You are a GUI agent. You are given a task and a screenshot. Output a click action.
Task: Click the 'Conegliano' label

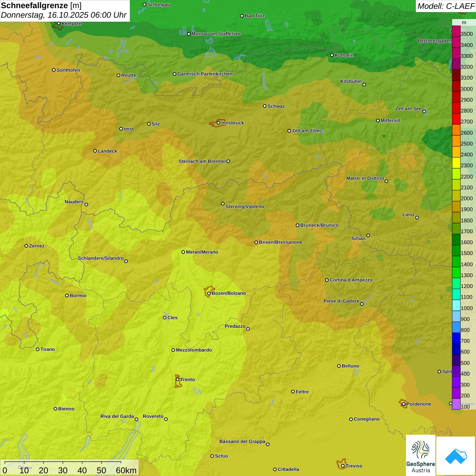click(x=367, y=419)
